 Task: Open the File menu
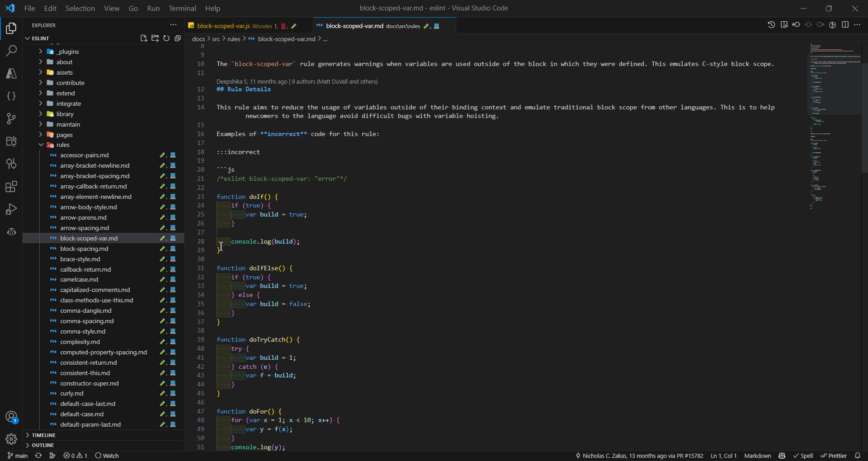pos(29,8)
